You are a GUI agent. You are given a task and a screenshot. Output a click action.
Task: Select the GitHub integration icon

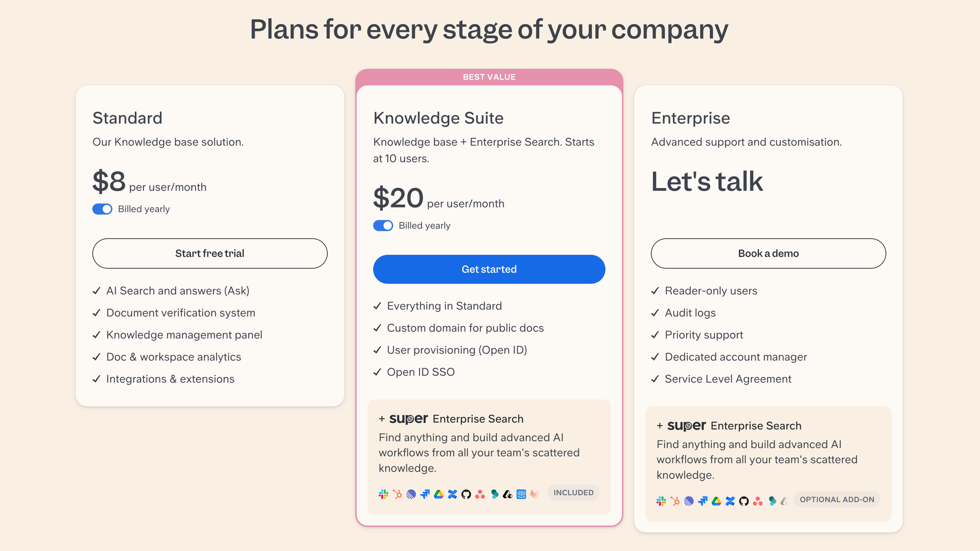click(466, 493)
